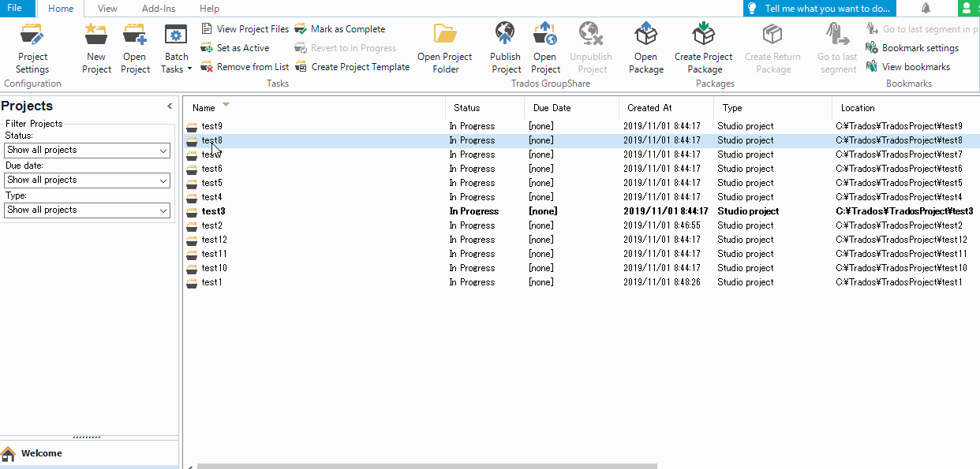Open the Status filter dropdown
Viewport: 980px width, 469px height.
pos(88,151)
